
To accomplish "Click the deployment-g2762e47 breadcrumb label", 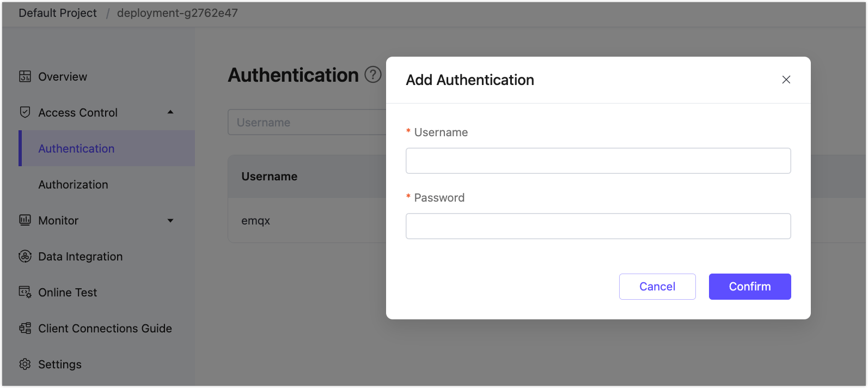I will tap(176, 13).
